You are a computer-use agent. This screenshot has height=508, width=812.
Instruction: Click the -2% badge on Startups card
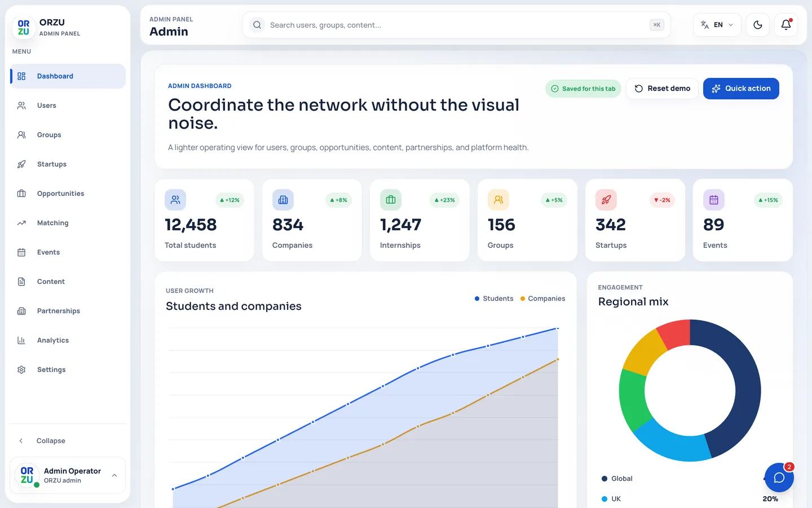coord(663,200)
